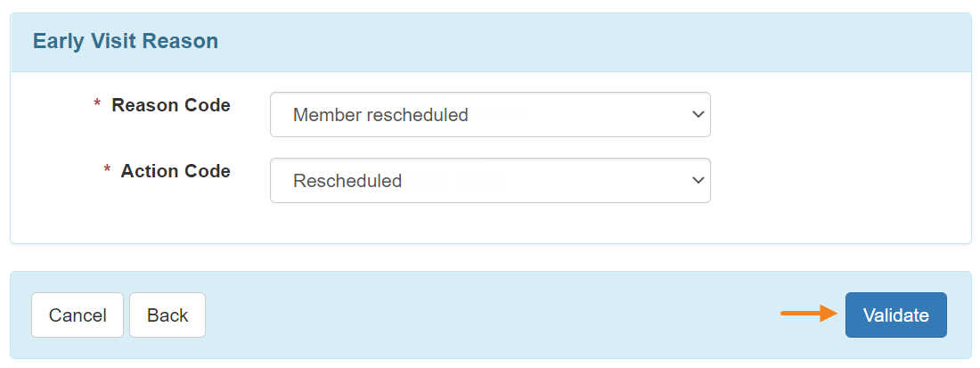Click the Cancel button
The height and width of the screenshot is (368, 980).
[78, 315]
